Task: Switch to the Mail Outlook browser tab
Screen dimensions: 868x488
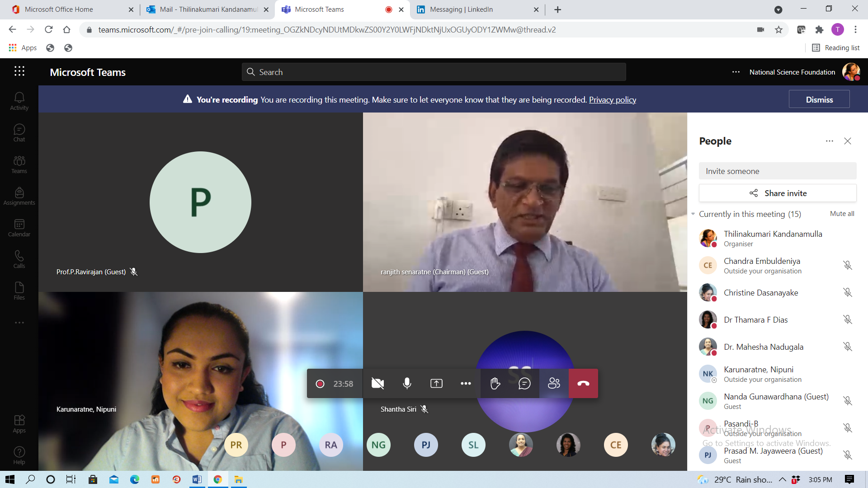Action: click(208, 9)
